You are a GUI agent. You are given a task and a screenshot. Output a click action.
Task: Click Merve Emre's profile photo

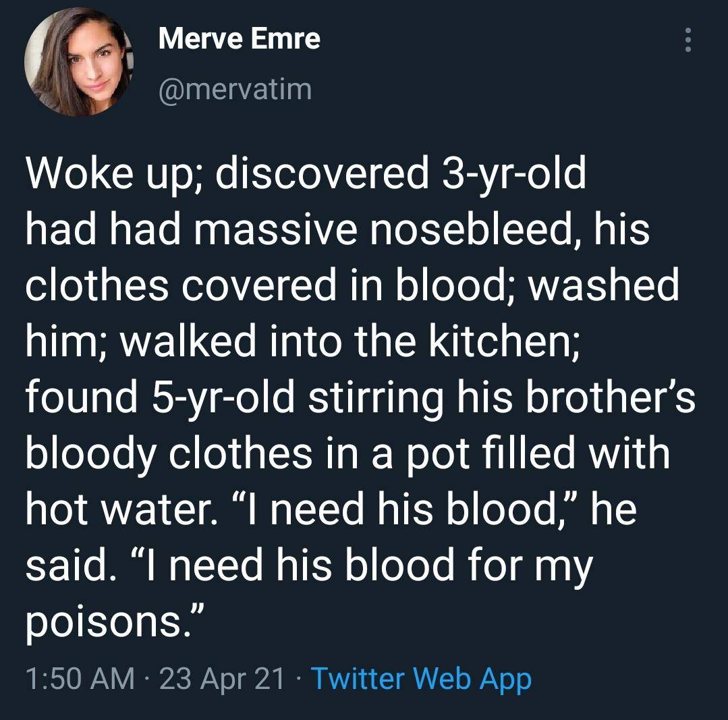[79, 62]
